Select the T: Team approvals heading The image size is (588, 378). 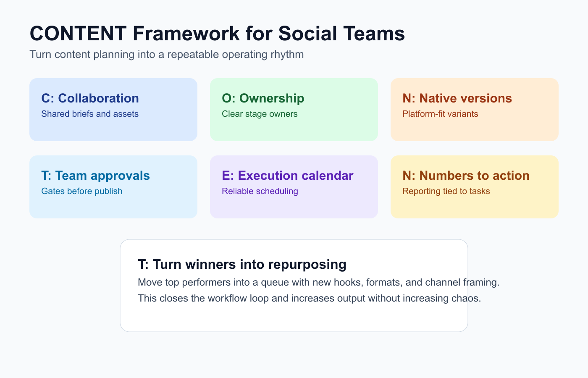point(95,176)
